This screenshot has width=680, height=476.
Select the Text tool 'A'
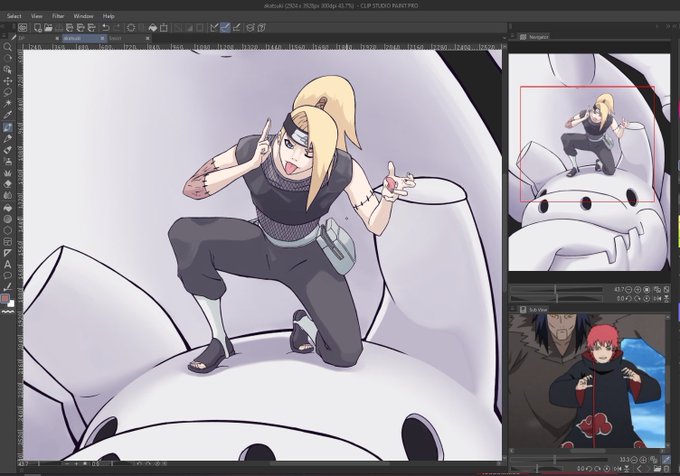click(7, 264)
